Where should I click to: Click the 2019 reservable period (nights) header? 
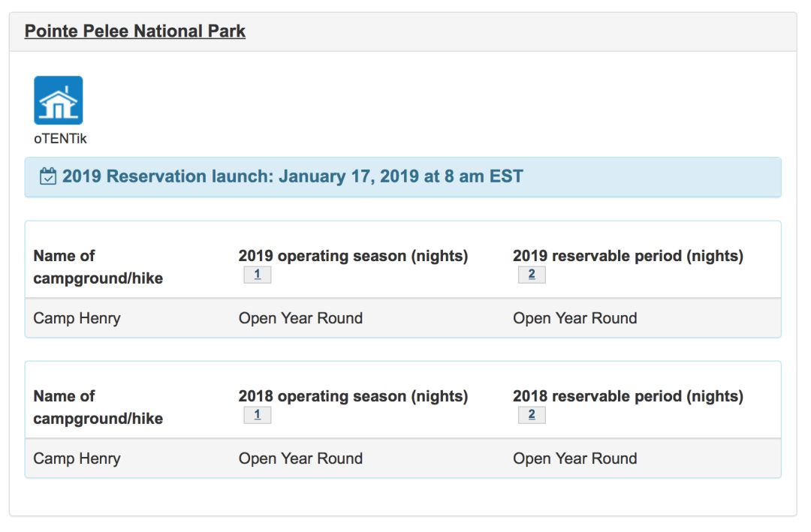pyautogui.click(x=628, y=256)
